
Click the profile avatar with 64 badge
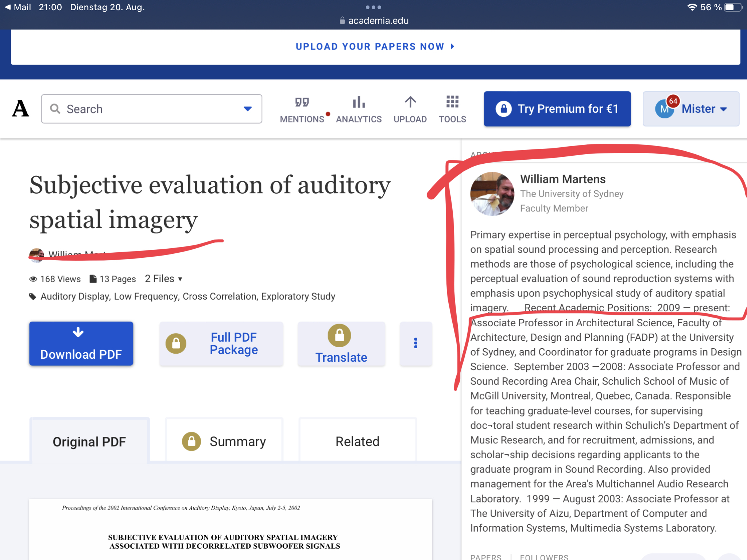665,109
